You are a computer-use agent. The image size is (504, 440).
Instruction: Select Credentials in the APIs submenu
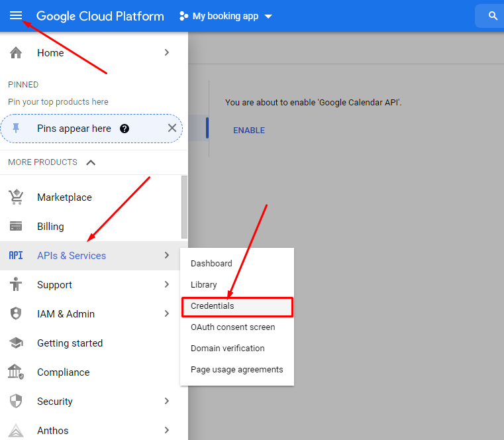[x=237, y=306]
